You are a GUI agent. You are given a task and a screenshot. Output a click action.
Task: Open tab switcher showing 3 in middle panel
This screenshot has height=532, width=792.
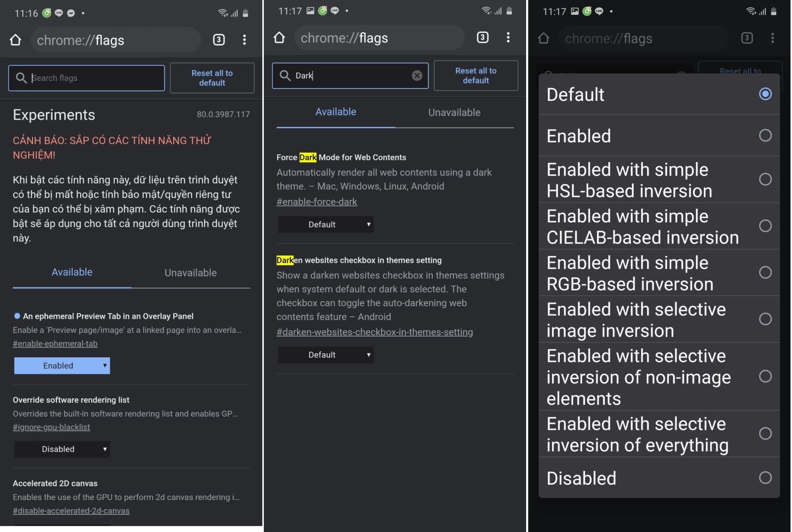tap(482, 38)
